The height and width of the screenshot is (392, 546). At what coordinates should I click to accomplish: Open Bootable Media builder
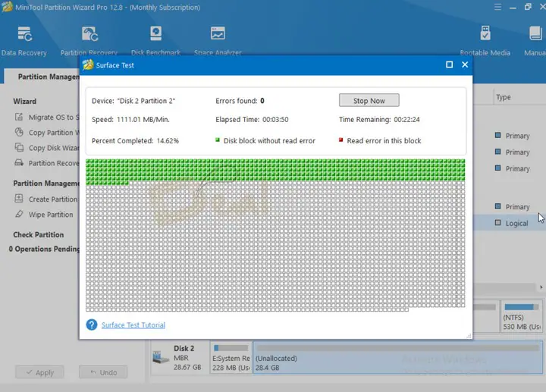coord(485,41)
